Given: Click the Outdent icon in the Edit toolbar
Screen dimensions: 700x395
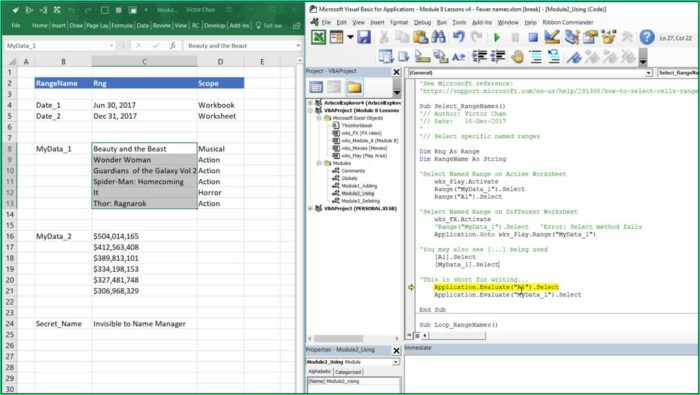Looking at the screenshot, I should pyautogui.click(x=498, y=57).
